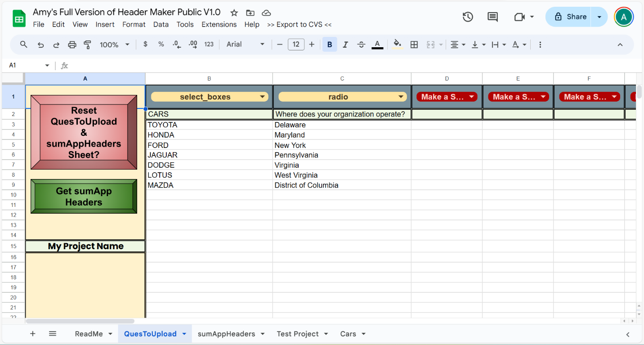The height and width of the screenshot is (345, 644).
Task: Star this spreadsheet
Action: pyautogui.click(x=234, y=13)
